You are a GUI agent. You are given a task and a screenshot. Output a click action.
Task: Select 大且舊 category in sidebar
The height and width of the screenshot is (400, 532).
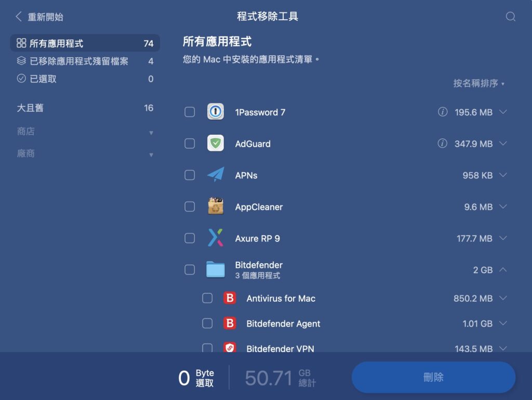click(85, 108)
